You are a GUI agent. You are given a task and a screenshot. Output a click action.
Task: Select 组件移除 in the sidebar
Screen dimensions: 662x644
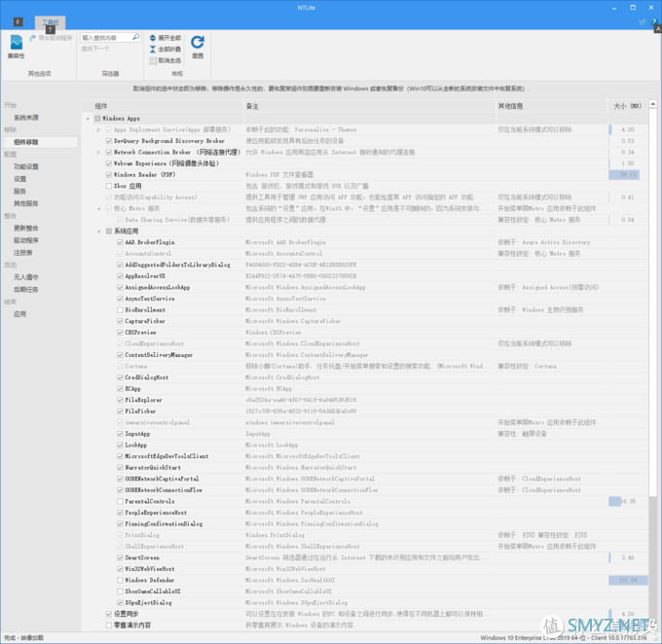coord(26,142)
